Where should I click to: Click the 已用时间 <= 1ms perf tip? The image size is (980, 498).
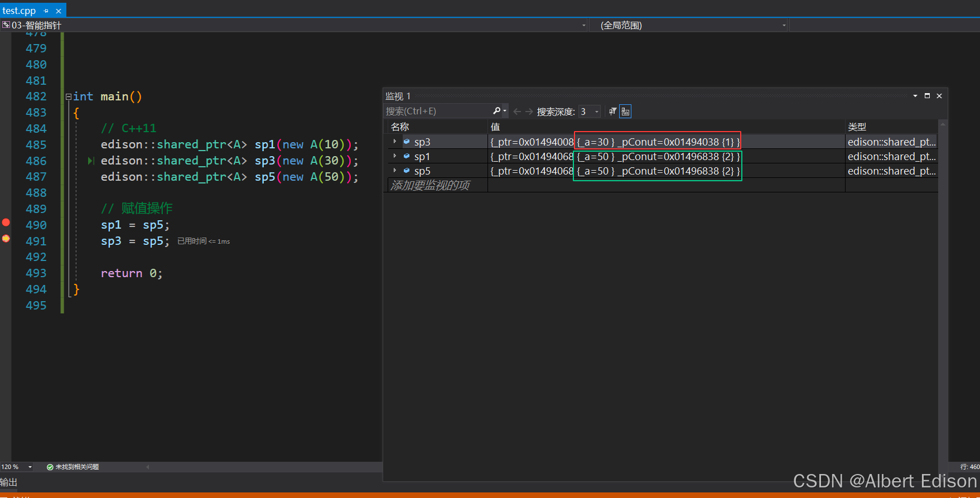pyautogui.click(x=204, y=241)
